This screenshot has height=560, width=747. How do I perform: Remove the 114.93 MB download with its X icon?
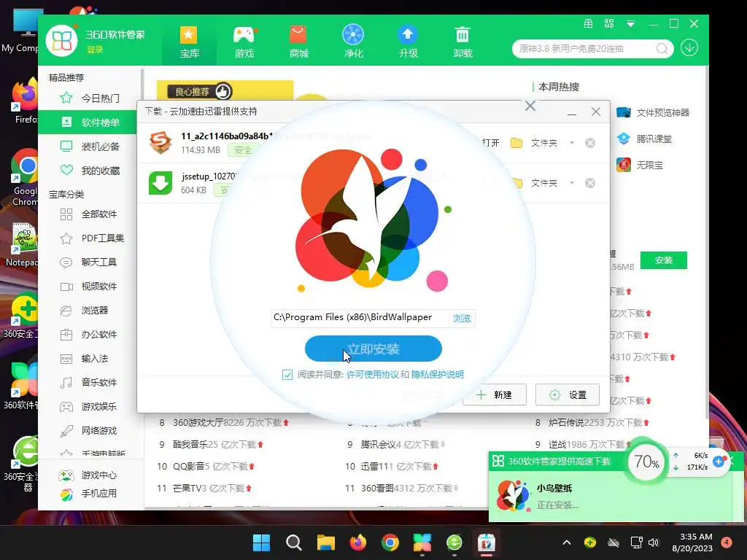coord(589,143)
